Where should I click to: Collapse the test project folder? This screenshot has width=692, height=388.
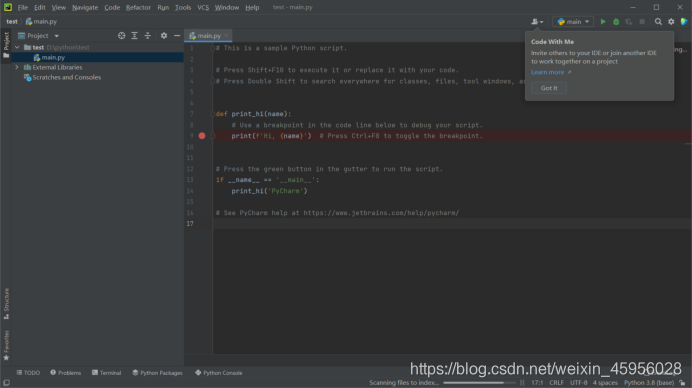[x=17, y=47]
